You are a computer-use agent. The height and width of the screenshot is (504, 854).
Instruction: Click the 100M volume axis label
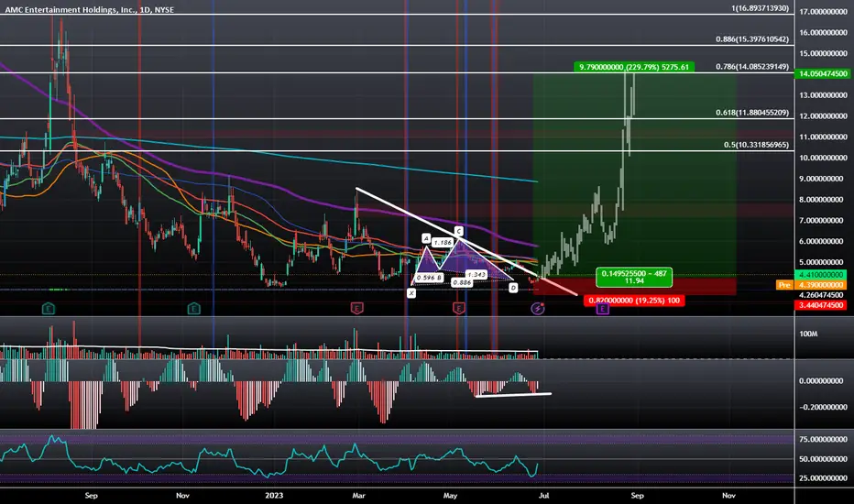point(808,334)
